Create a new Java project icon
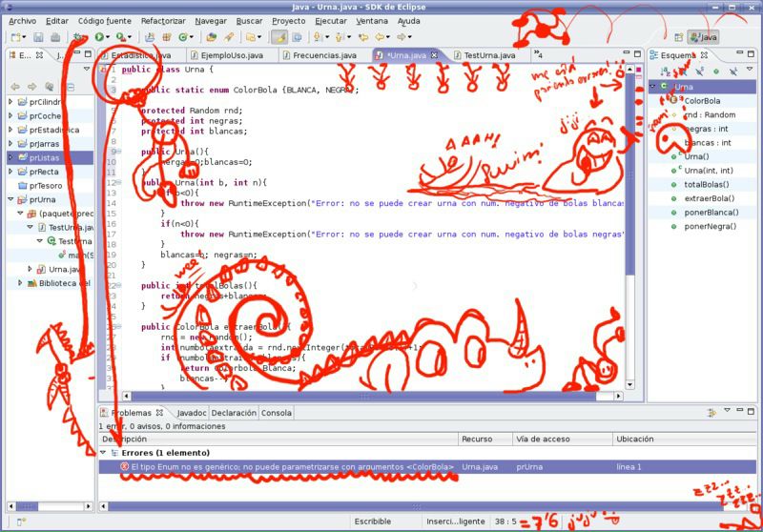 150,37
